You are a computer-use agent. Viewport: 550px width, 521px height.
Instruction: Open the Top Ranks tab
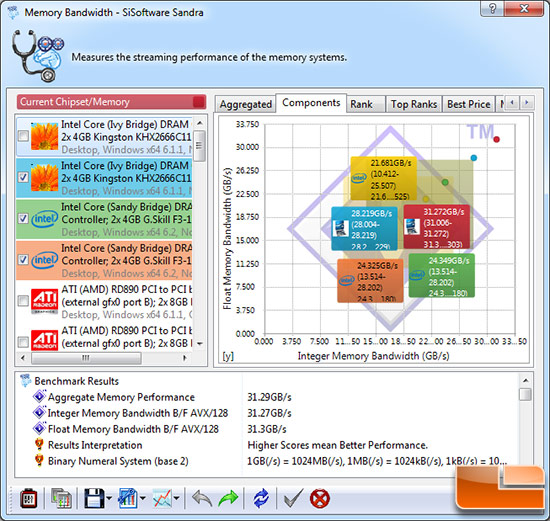pos(414,104)
